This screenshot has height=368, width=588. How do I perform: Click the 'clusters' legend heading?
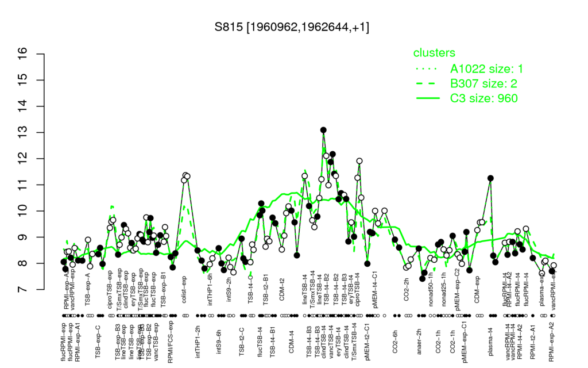point(434,52)
